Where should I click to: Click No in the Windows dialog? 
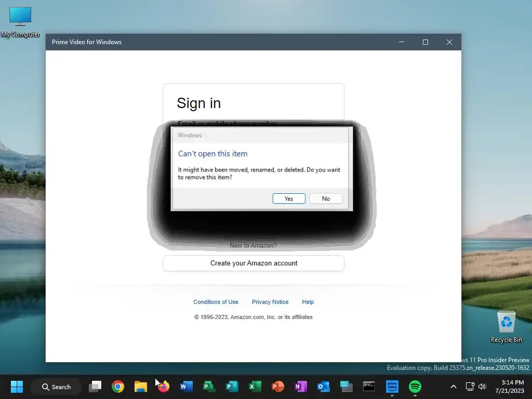326,198
